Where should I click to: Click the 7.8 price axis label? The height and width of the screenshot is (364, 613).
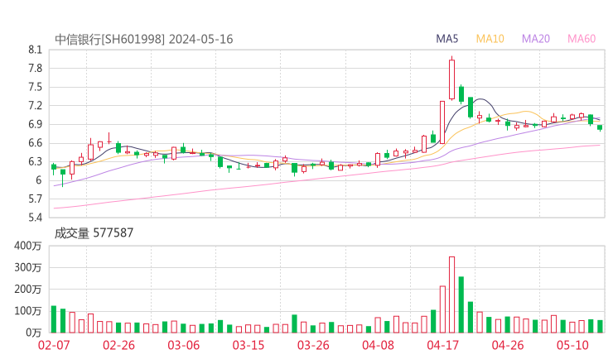point(35,69)
